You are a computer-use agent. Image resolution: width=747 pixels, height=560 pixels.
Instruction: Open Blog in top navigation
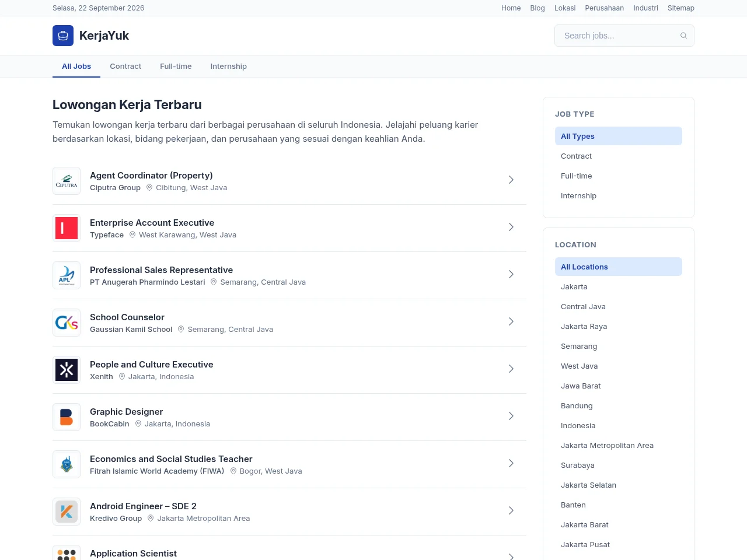tap(537, 8)
